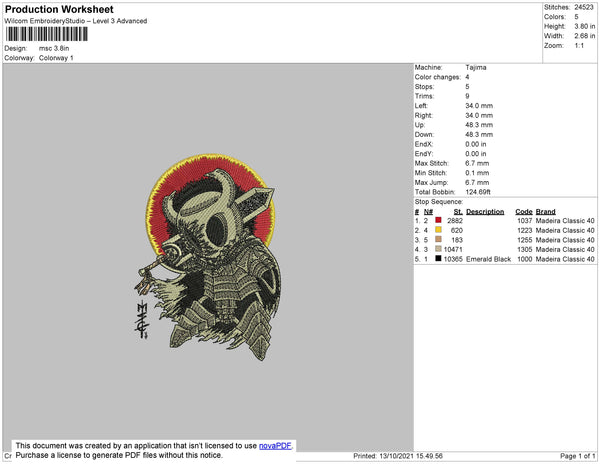Viewport: 600px width, 464px height.
Task: Click the stitches count 24523
Action: [x=584, y=7]
